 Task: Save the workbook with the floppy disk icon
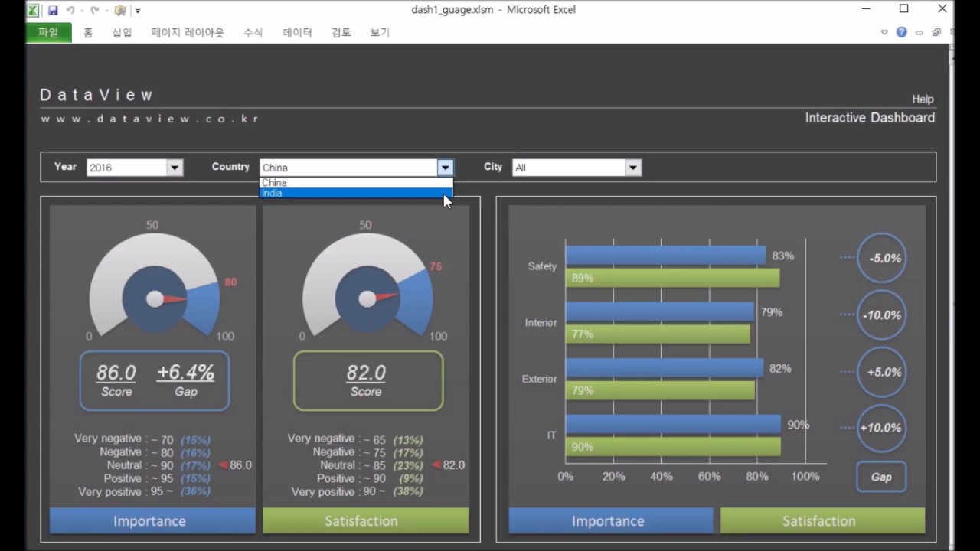(x=53, y=11)
